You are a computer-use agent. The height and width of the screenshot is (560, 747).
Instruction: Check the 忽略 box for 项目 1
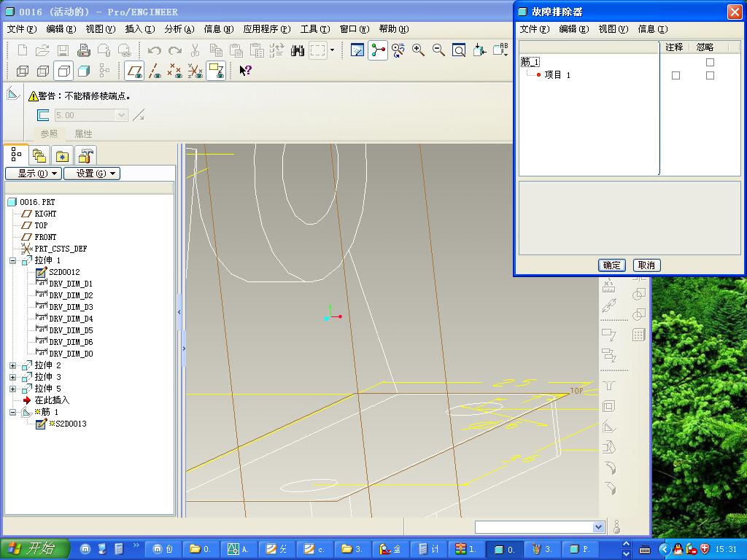point(710,75)
